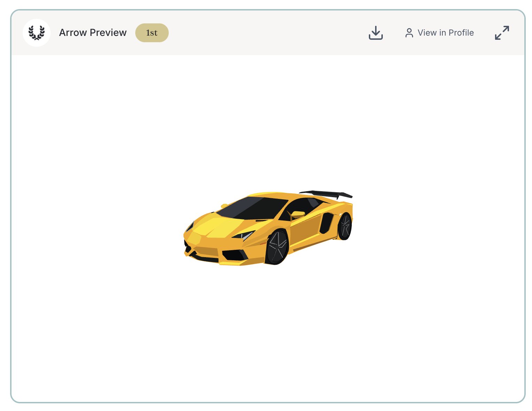This screenshot has height=411, width=532.
Task: Click the person icon beside View in Profile
Action: point(409,33)
